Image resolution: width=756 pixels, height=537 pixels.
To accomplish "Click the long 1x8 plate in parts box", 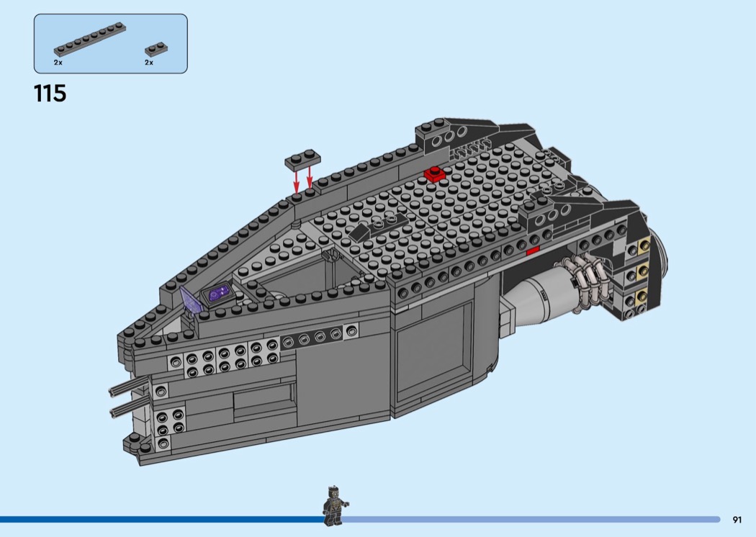I will pyautogui.click(x=90, y=39).
